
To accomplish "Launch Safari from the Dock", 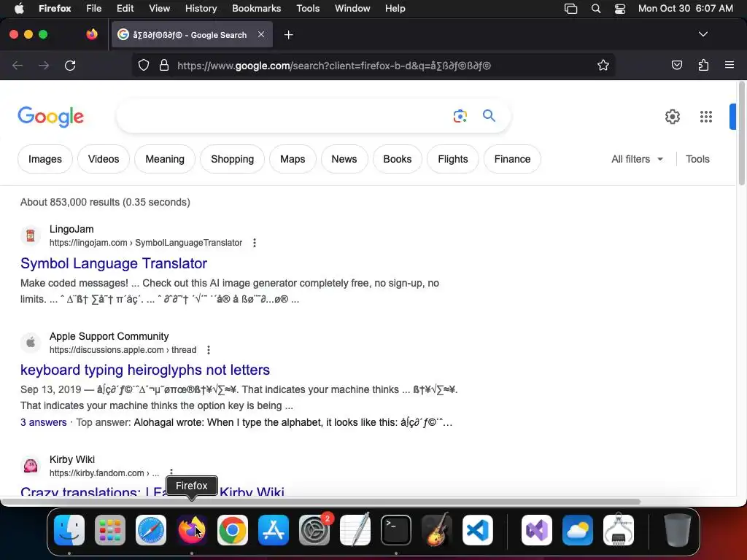I will [151, 530].
